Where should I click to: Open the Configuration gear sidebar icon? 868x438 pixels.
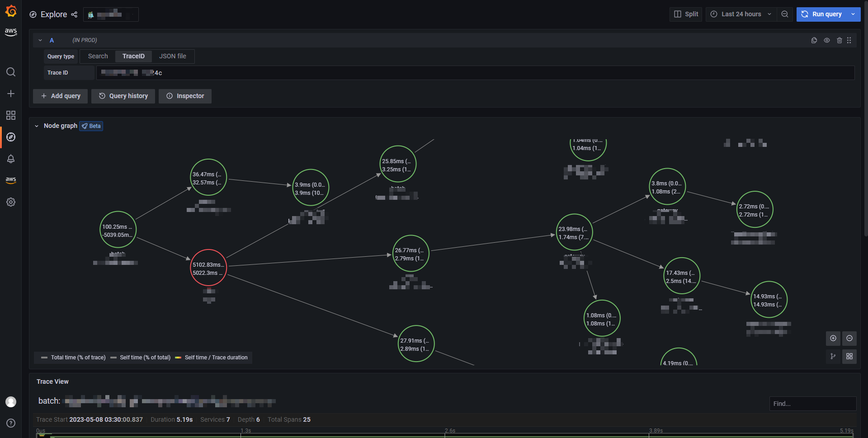click(11, 202)
